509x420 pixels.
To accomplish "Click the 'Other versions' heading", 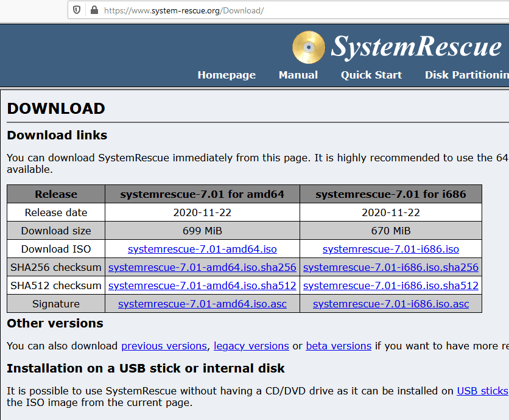I will (x=55, y=323).
